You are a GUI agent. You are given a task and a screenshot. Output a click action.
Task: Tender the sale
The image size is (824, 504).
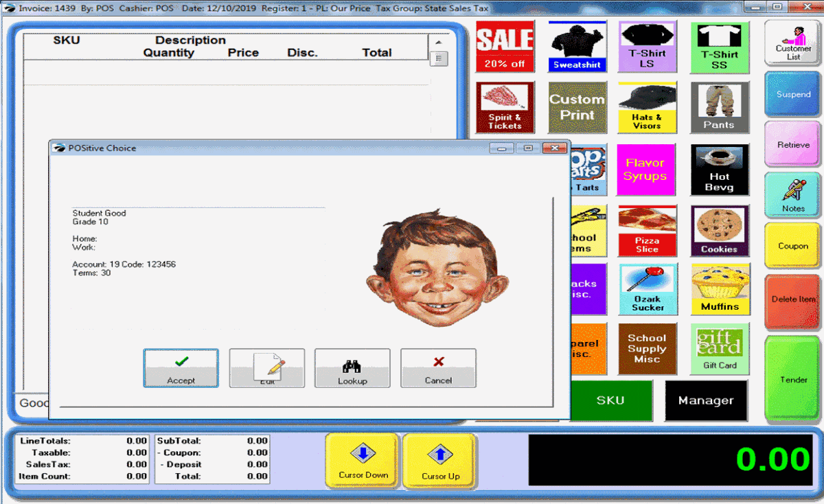click(x=793, y=378)
